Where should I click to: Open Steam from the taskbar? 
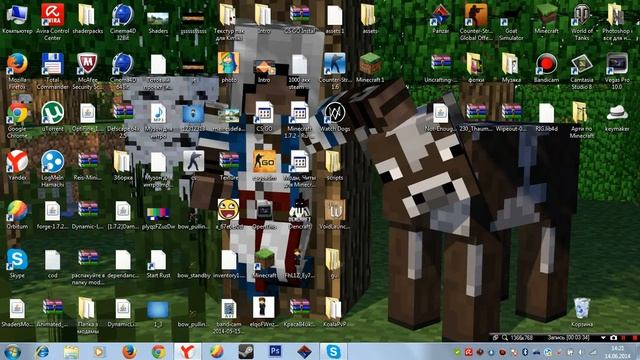246,351
